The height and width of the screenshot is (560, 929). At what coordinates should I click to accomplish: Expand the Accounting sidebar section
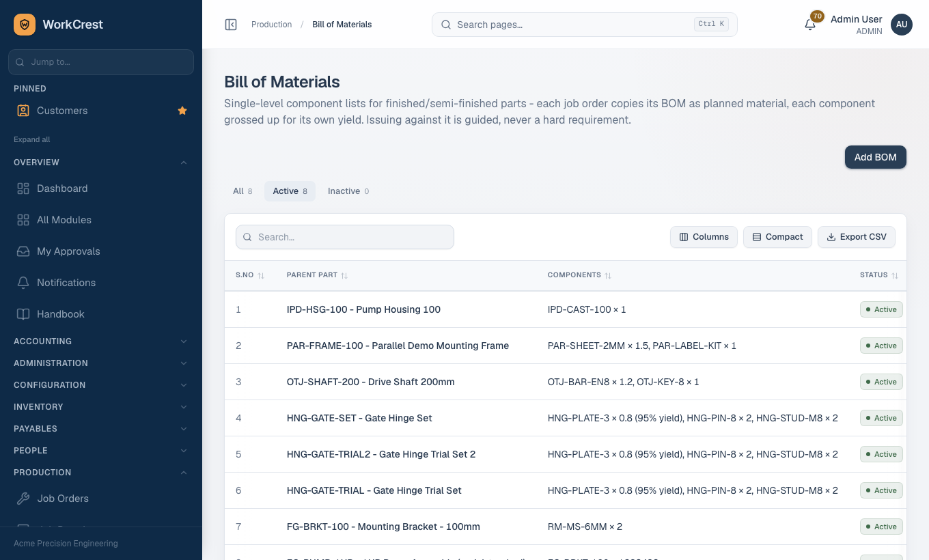pyautogui.click(x=101, y=341)
